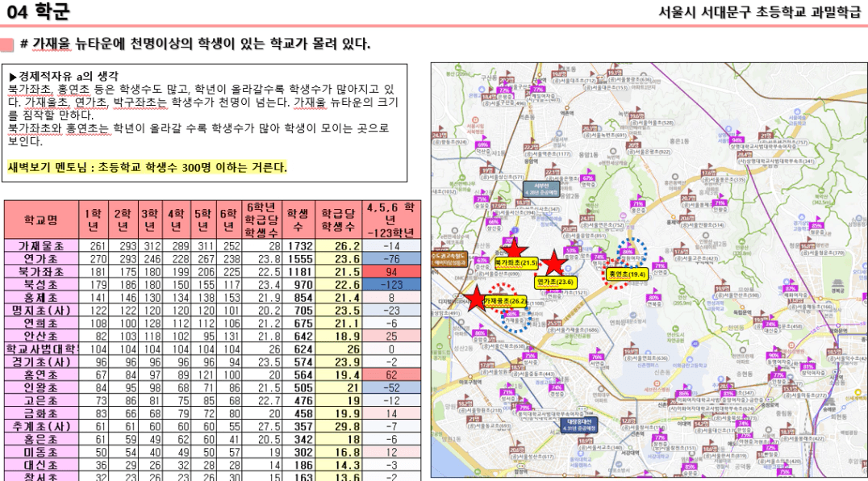Click the '6학년 학급당 학생수' column header
The height and width of the screenshot is (481, 868).
(x=262, y=220)
